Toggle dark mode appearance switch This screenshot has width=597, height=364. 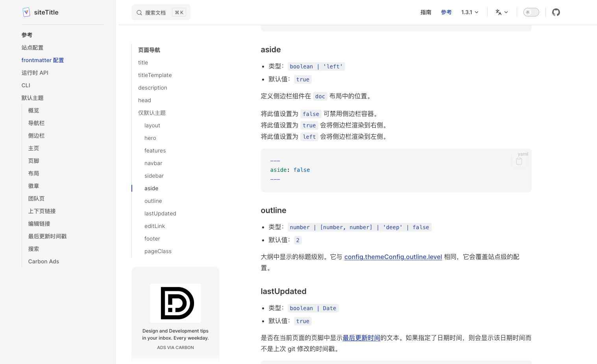[x=531, y=12]
